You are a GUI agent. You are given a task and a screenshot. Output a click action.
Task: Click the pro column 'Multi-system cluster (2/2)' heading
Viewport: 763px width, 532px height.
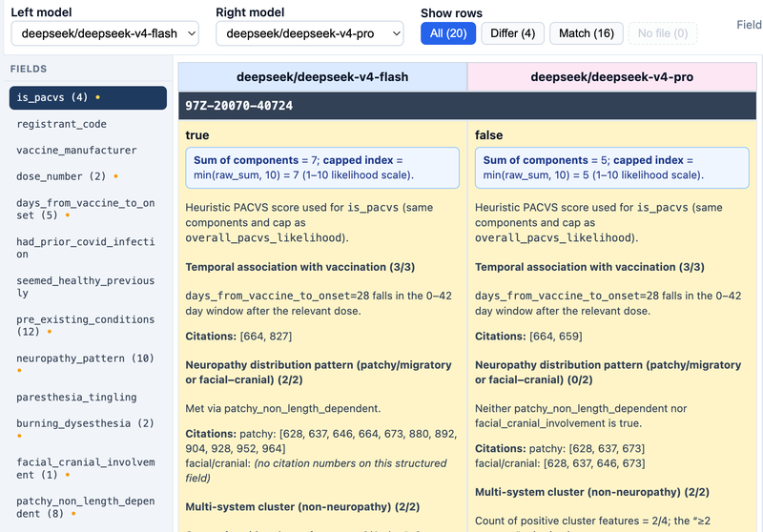[x=592, y=492]
